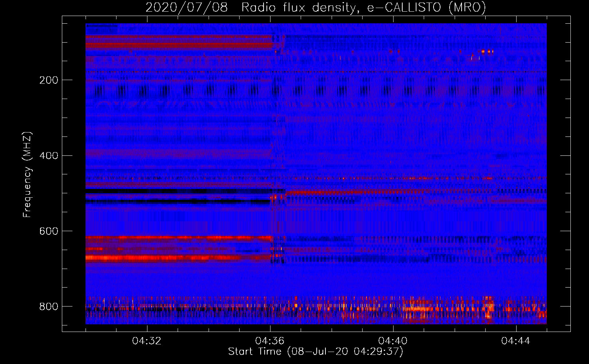
Task: Click the 04:44 time tick label
Action: pyautogui.click(x=516, y=341)
